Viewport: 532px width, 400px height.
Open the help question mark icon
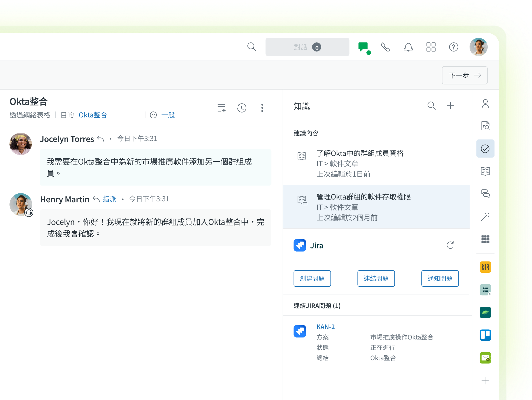pyautogui.click(x=454, y=47)
